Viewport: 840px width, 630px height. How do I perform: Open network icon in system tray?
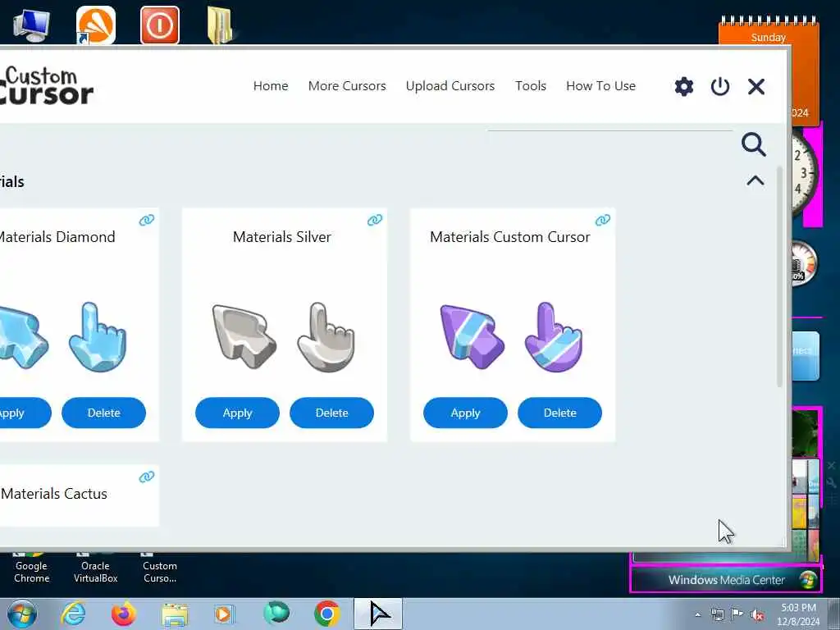pos(717,614)
